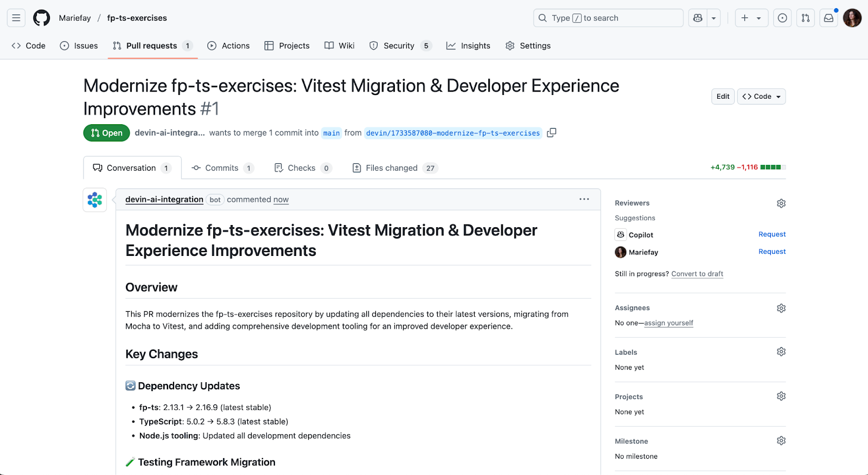
Task: Switch to Commits tab
Action: pos(222,168)
